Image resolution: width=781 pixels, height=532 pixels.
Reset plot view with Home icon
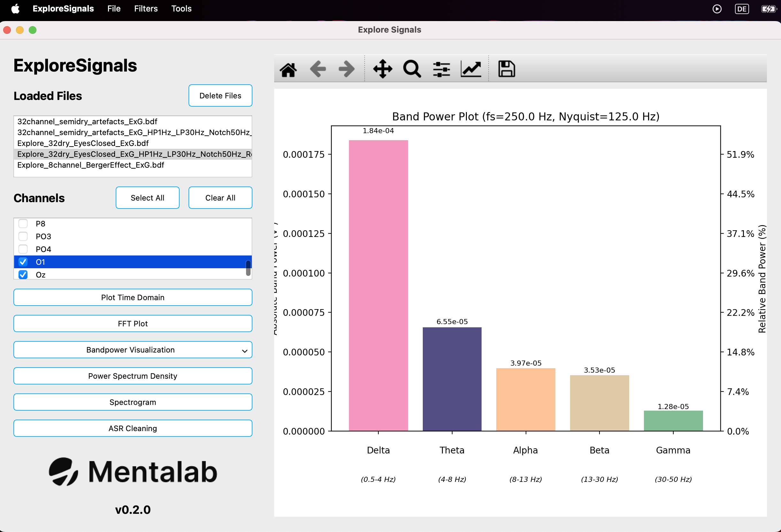click(288, 69)
